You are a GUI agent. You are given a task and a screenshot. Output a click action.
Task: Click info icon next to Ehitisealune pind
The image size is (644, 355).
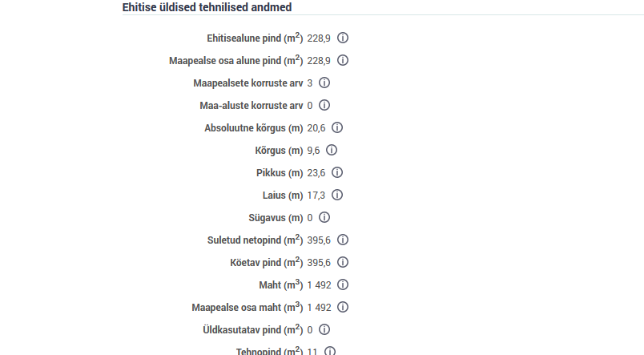[x=344, y=38]
